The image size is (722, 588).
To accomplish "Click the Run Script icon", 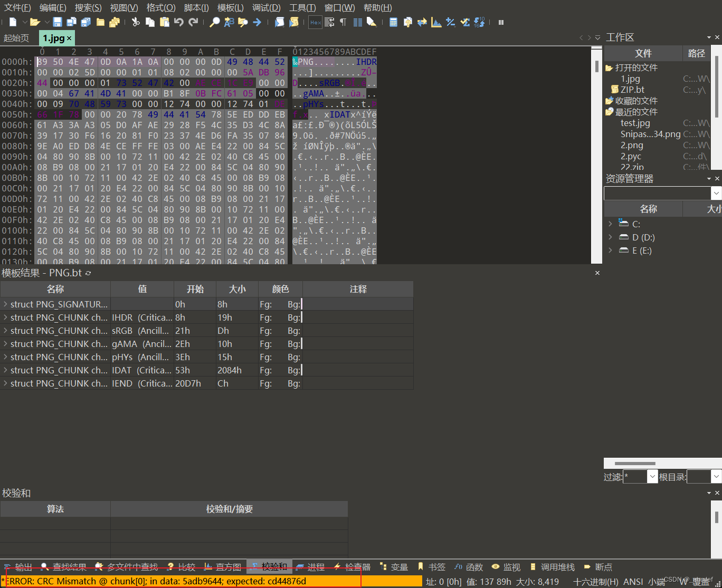I will (x=280, y=22).
